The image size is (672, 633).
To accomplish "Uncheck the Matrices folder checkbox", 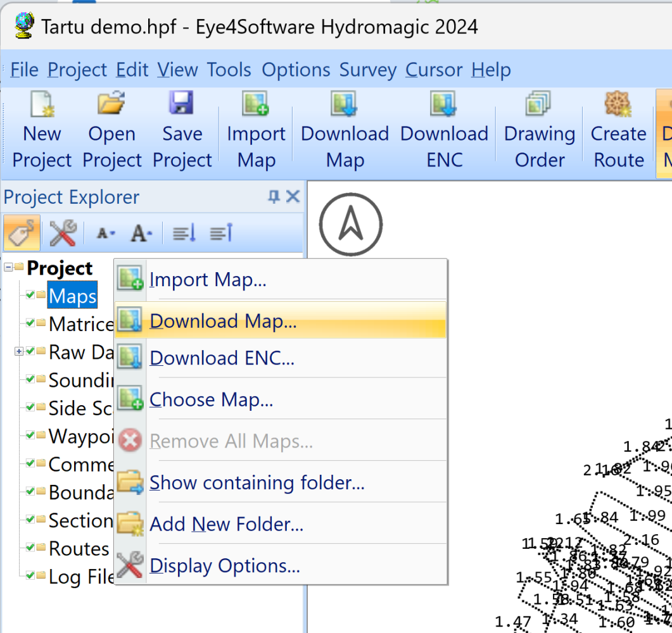I will tap(30, 323).
